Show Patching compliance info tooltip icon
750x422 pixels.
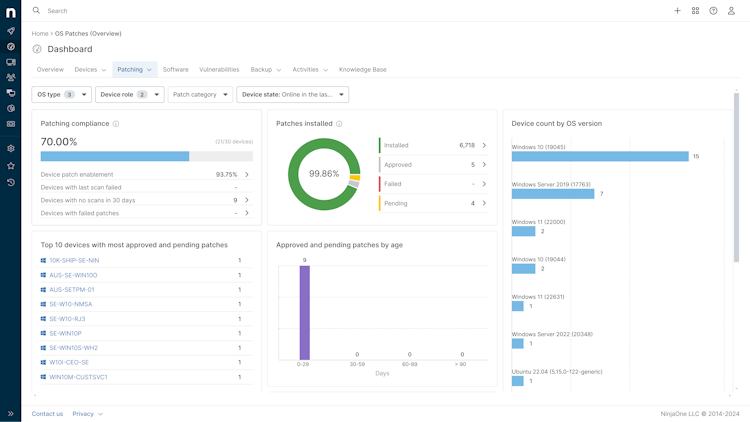116,124
